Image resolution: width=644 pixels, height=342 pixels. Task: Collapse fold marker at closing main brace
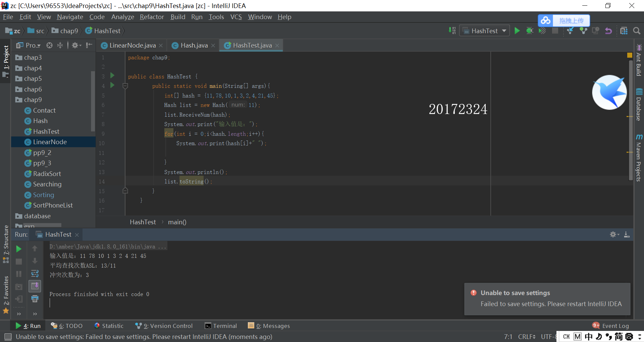coord(125,191)
